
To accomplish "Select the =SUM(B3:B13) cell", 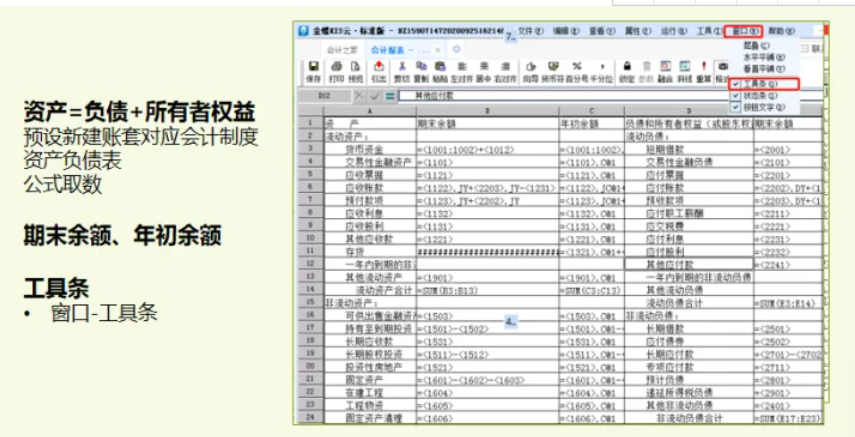I will [487, 290].
